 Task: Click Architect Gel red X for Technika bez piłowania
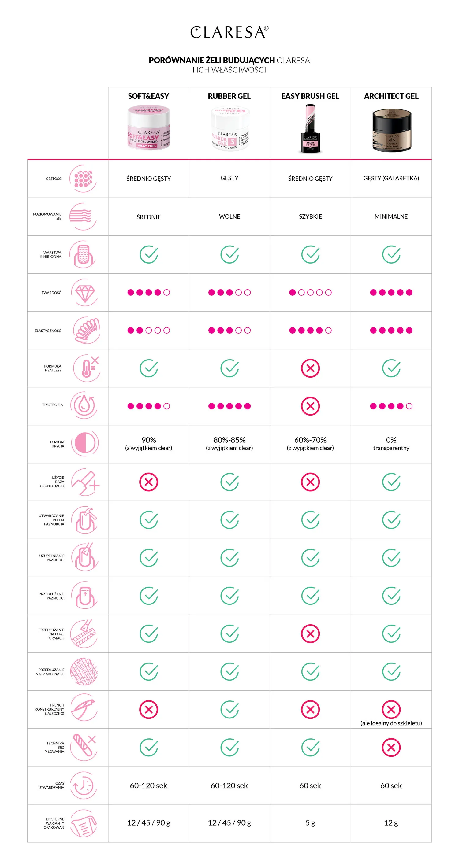[x=391, y=747]
